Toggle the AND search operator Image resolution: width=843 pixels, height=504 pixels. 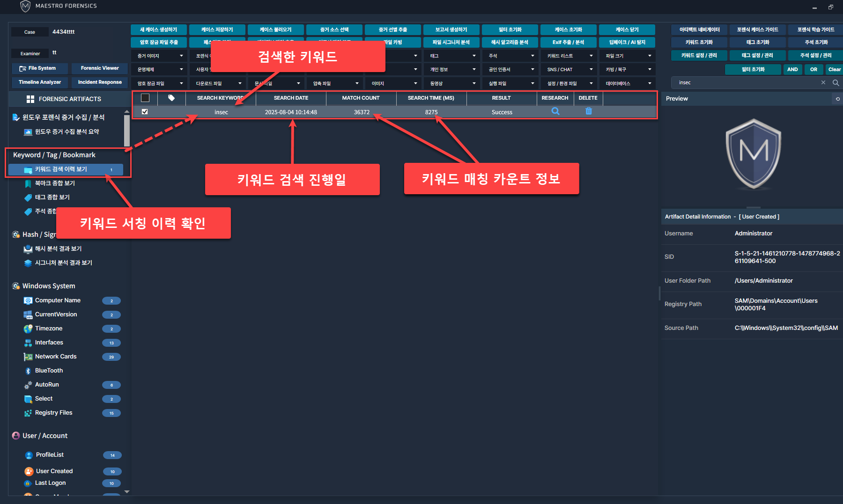click(792, 69)
